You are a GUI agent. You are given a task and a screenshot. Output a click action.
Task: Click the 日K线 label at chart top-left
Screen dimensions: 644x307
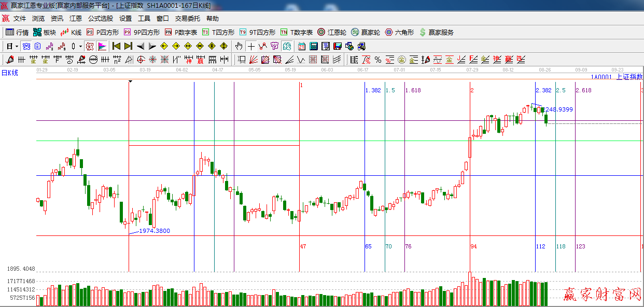pyautogui.click(x=9, y=73)
